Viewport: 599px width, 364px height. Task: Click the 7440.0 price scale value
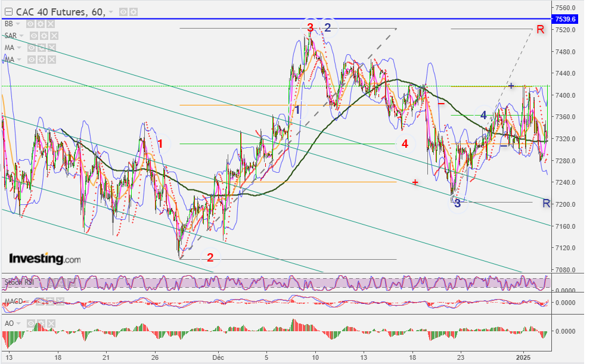tap(566, 73)
